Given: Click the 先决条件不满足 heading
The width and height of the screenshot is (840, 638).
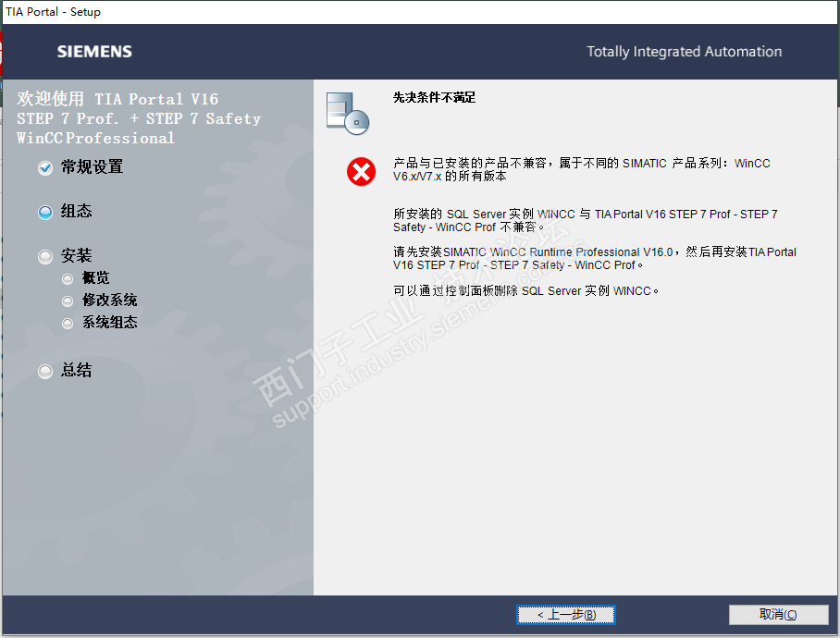Looking at the screenshot, I should click(435, 97).
